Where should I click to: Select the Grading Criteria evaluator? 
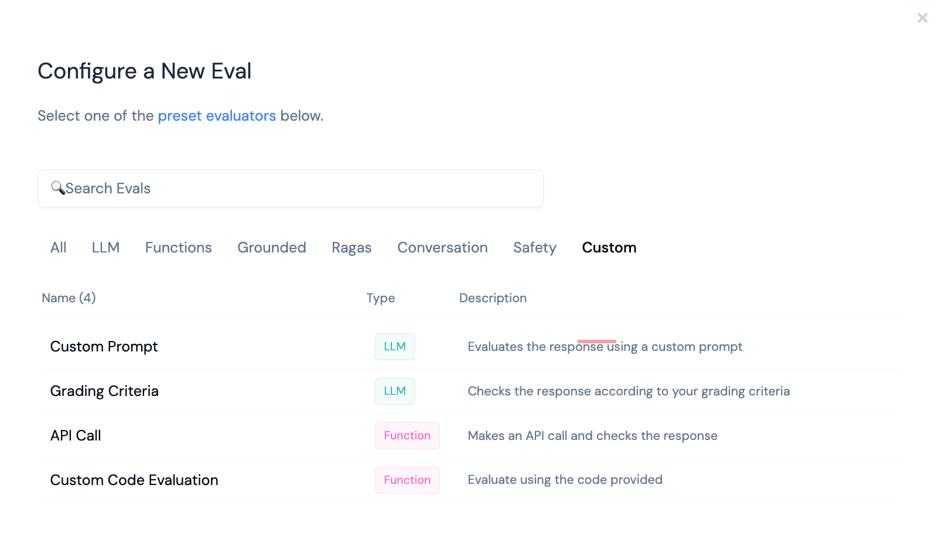click(104, 391)
